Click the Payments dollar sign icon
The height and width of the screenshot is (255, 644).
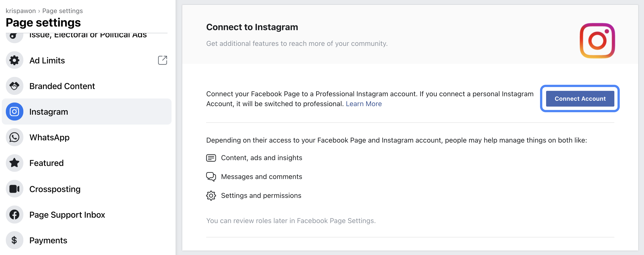(15, 240)
